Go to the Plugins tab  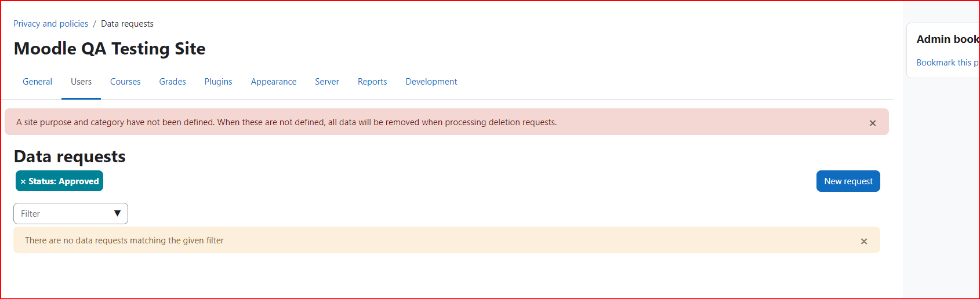click(218, 82)
